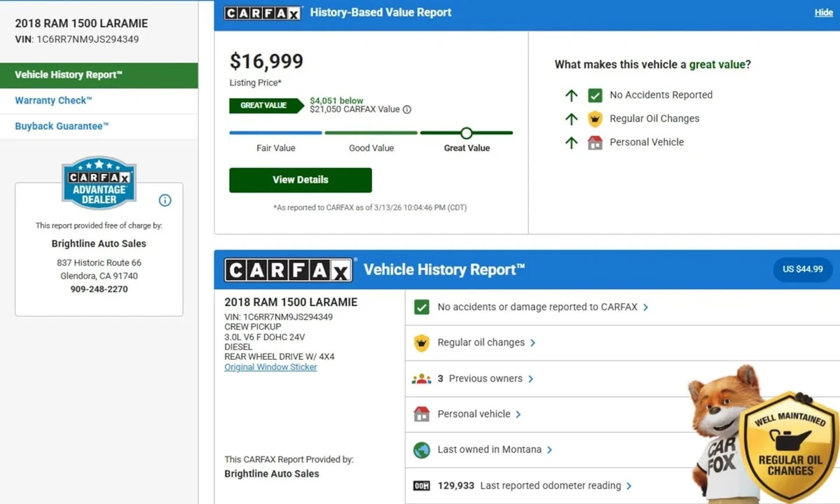Click the Personal vehicle row text
The image size is (840, 504).
[474, 414]
